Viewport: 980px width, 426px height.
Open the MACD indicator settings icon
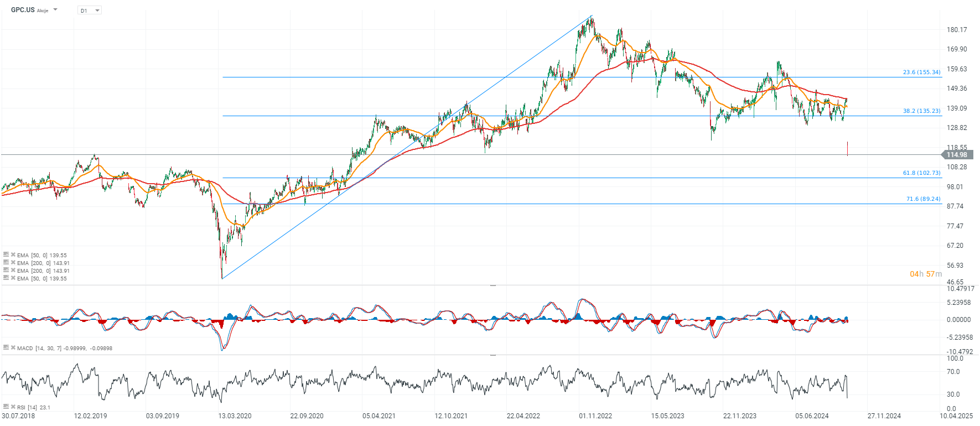coord(6,347)
